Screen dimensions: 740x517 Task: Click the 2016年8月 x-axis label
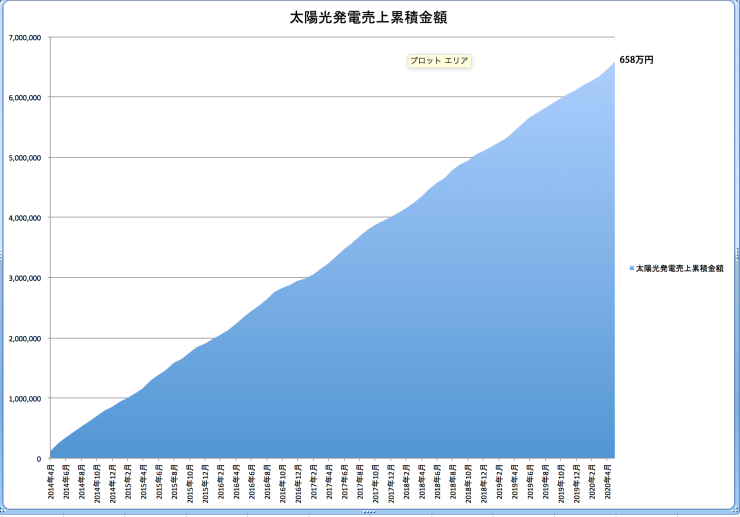tap(268, 481)
